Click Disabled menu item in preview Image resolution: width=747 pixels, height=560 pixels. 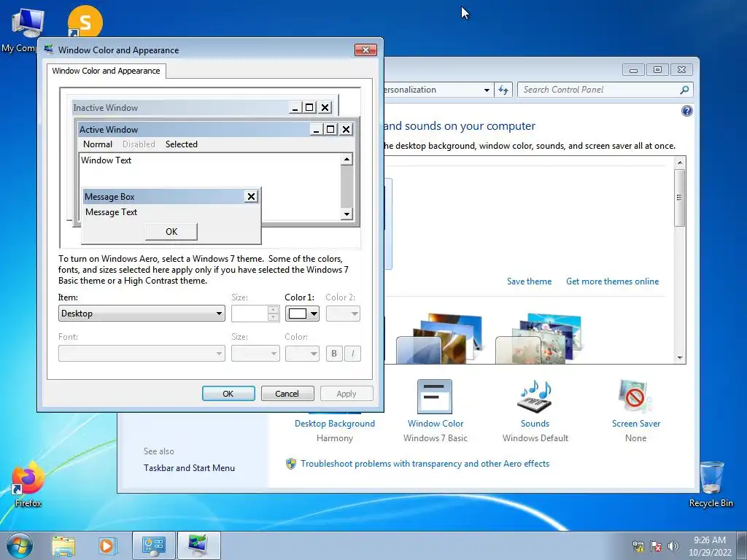tap(139, 144)
